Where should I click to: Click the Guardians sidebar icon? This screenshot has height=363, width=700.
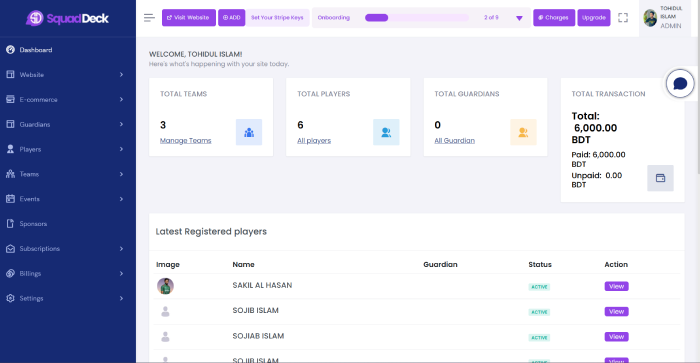pyautogui.click(x=10, y=124)
